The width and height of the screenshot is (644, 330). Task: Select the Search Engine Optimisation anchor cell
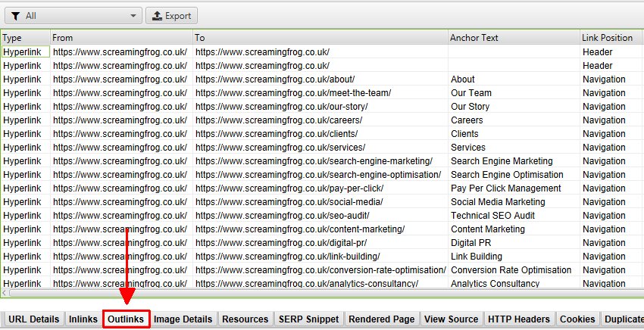click(514, 174)
